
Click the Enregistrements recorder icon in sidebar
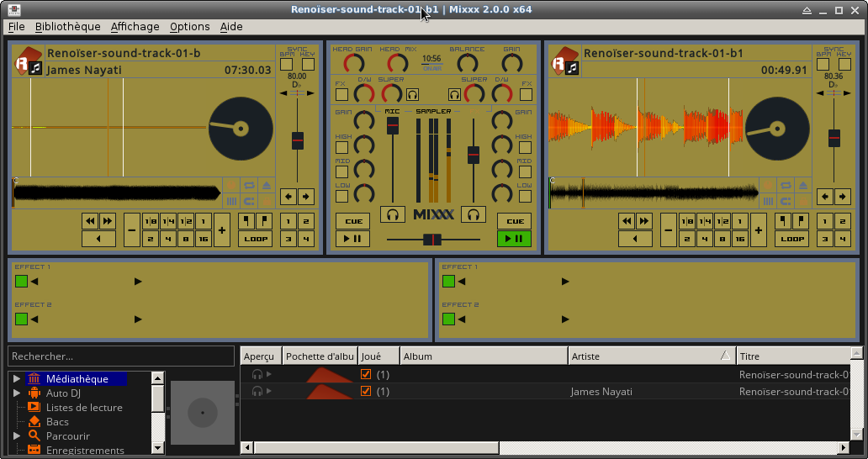[34, 450]
